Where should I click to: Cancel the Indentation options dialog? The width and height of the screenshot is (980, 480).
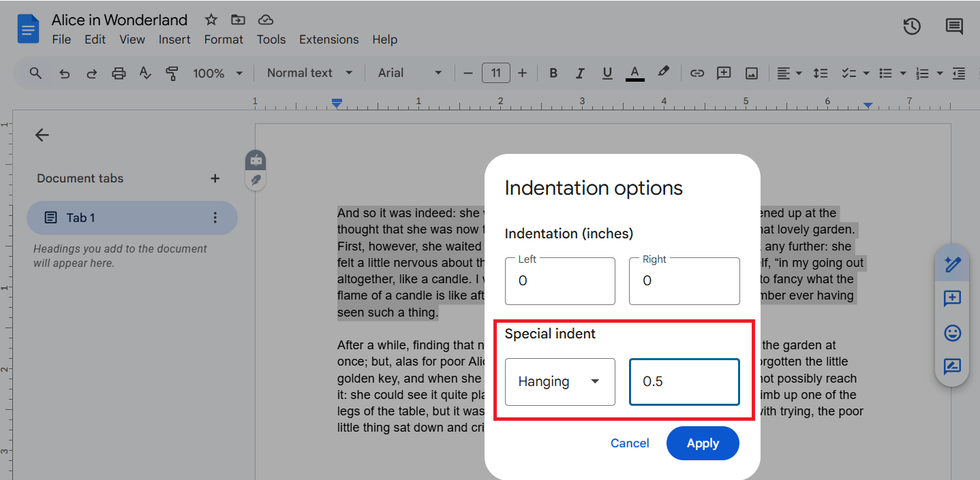(629, 443)
